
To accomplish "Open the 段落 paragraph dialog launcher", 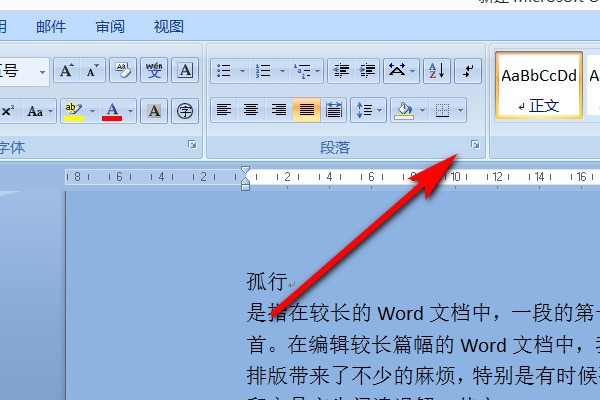I will click(475, 147).
